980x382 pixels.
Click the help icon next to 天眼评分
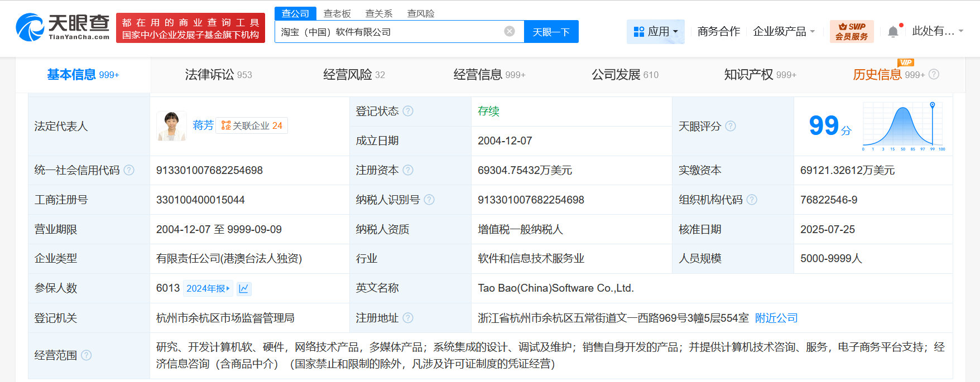(731, 126)
